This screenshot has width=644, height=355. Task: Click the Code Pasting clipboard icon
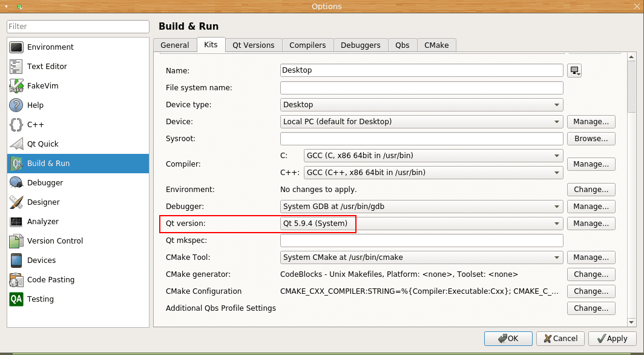click(x=16, y=280)
